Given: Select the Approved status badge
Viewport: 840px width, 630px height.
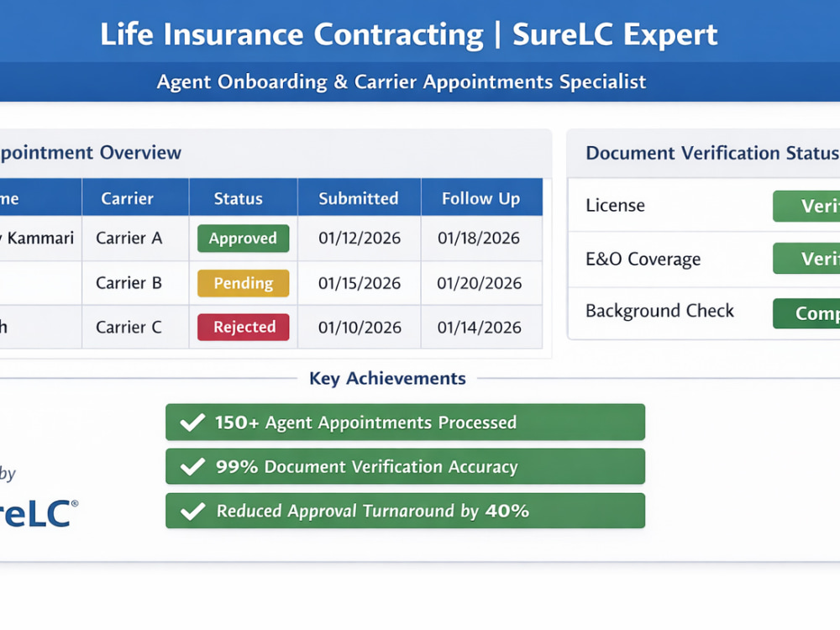Looking at the screenshot, I should click(x=244, y=239).
